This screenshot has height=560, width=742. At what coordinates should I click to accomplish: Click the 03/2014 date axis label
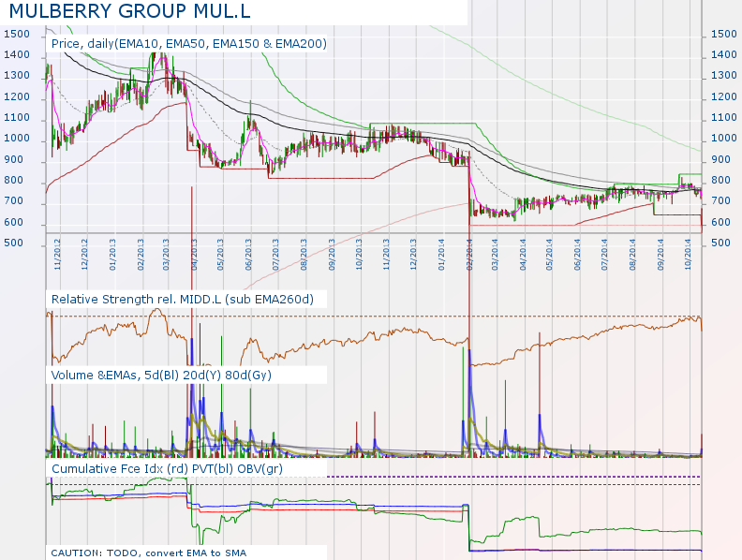(495, 255)
